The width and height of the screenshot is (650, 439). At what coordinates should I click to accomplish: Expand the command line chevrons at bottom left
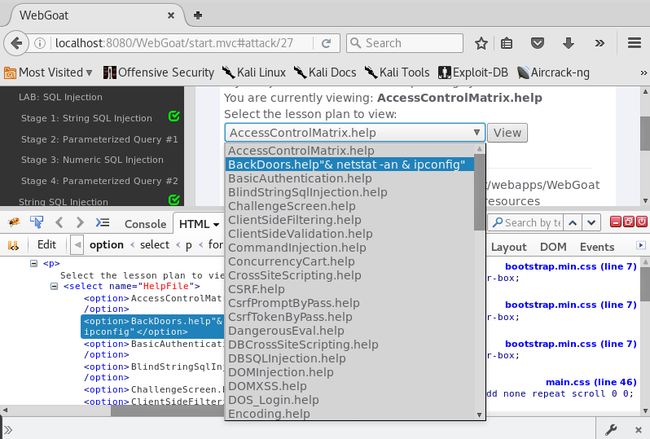coord(8,430)
